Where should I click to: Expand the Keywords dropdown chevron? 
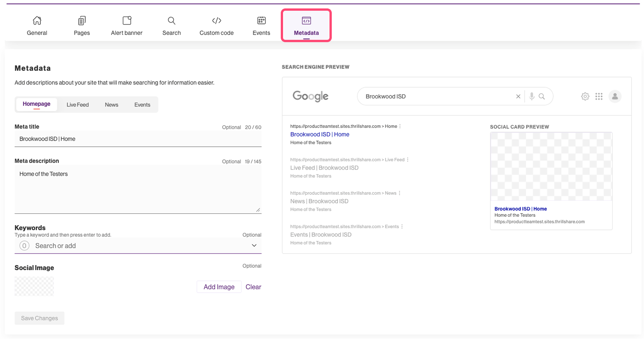tap(254, 246)
